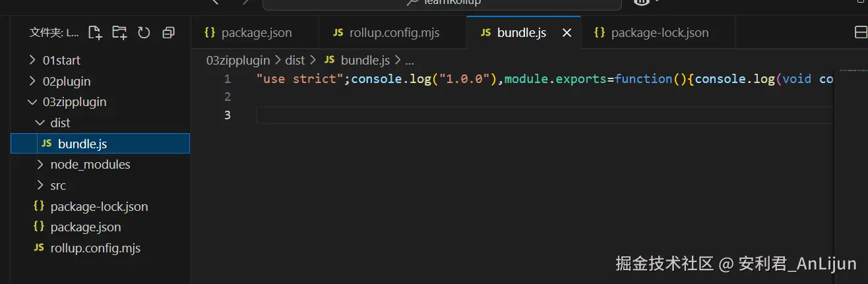Click the ellipsis breadcrumb segment
868x284 pixels.
pos(409,60)
